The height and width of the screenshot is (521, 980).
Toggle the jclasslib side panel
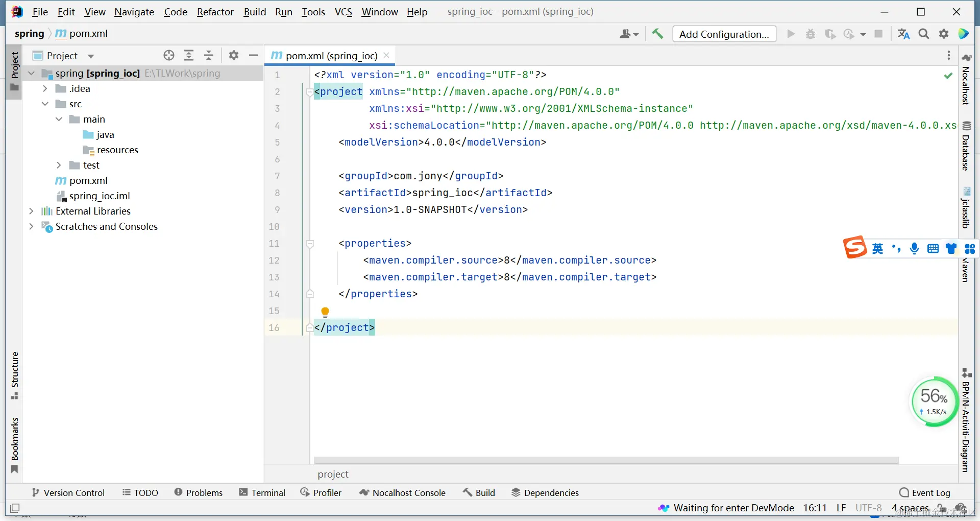966,208
